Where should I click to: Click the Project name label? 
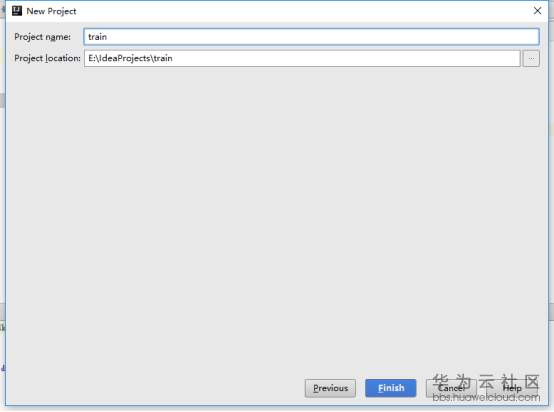(42, 37)
